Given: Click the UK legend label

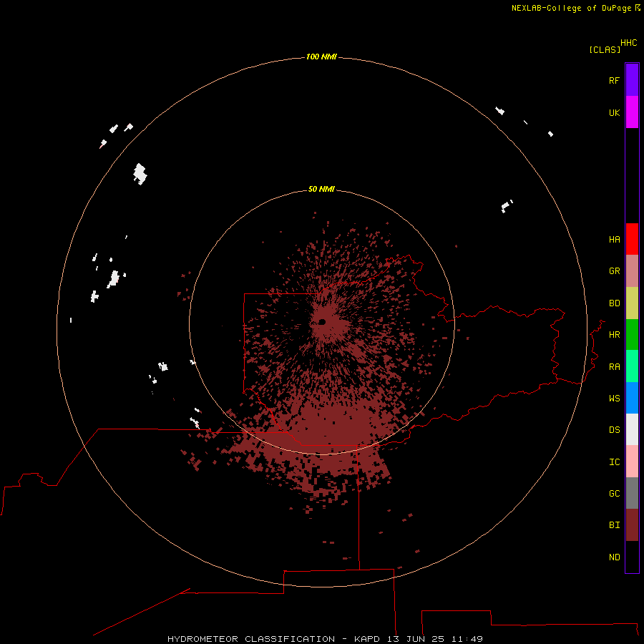Looking at the screenshot, I should (x=614, y=112).
